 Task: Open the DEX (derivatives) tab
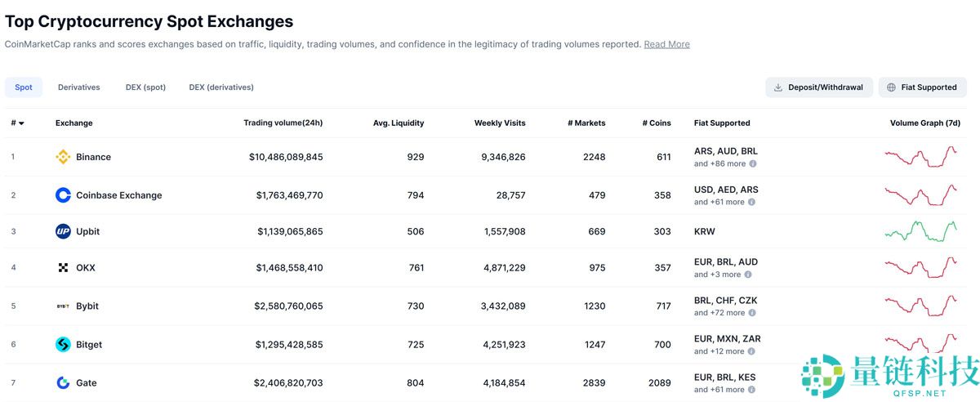click(221, 87)
